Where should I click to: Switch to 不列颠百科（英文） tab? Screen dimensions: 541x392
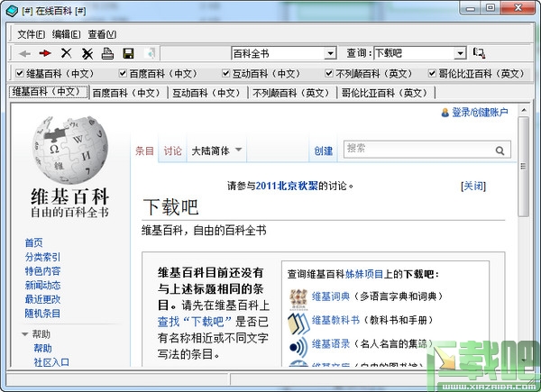[x=292, y=93]
